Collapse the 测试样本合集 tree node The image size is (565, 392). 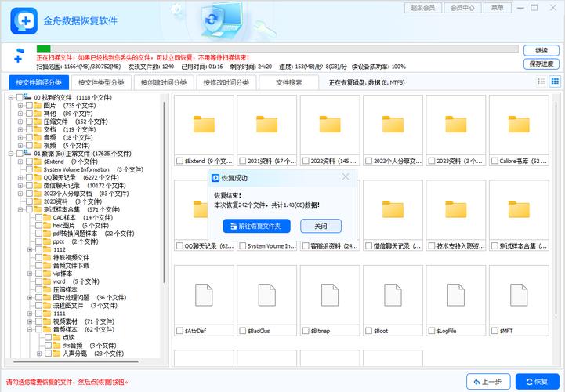pyautogui.click(x=20, y=209)
